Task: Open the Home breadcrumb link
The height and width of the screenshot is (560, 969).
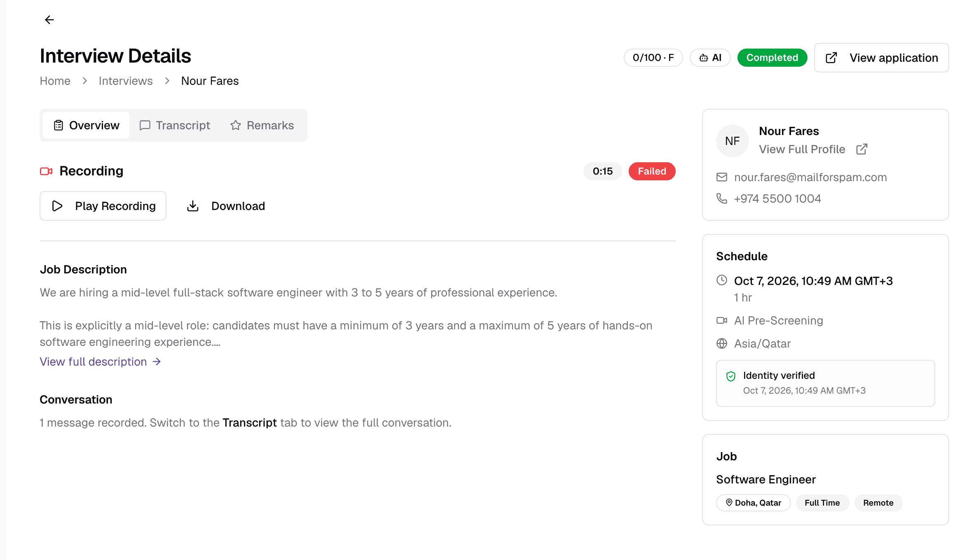Action: 55,81
